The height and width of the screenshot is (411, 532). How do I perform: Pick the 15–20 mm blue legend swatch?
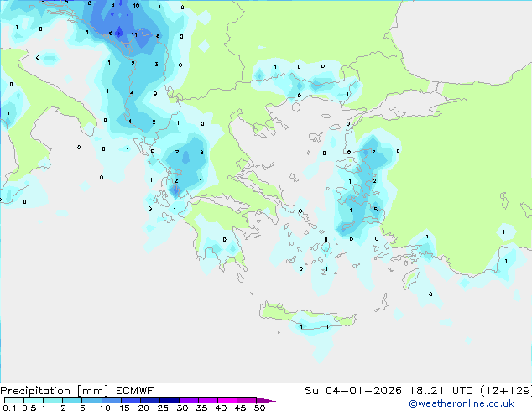[130, 400]
